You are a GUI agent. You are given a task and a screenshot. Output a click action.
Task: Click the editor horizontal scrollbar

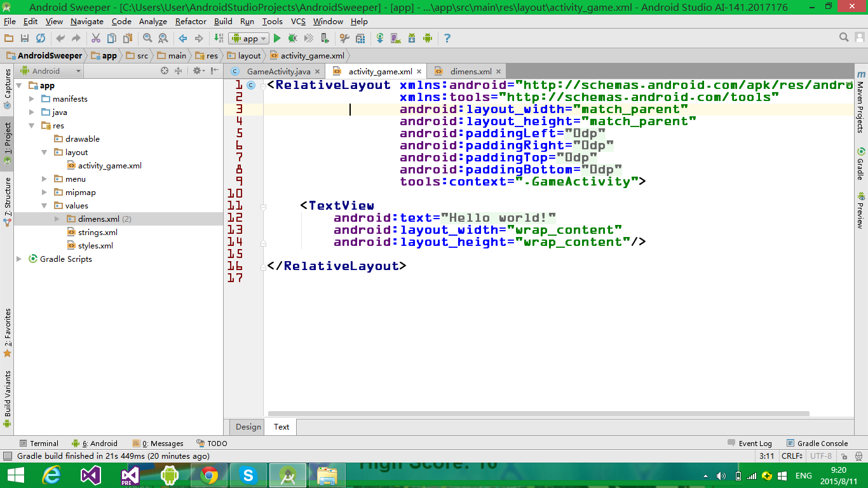[538, 414]
